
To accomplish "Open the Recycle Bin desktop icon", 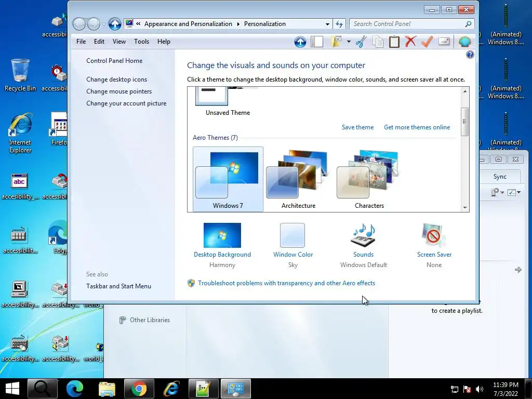I will (20, 75).
